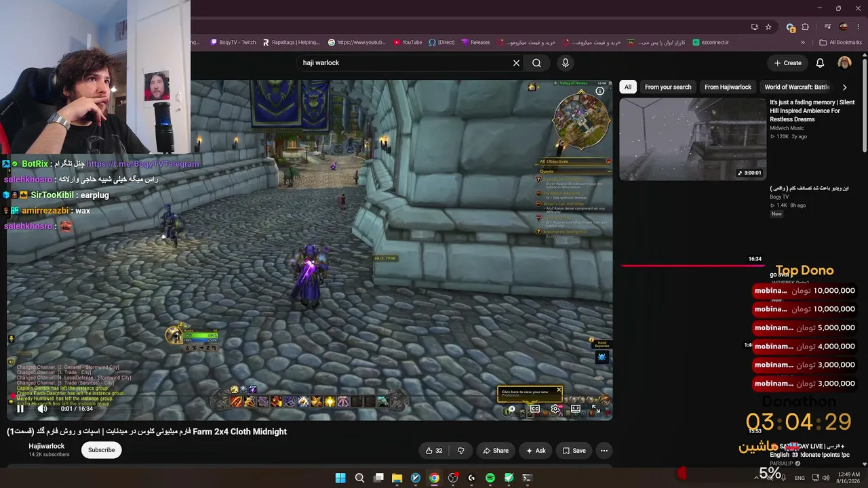868x488 pixels.
Task: Open the Hajiwarlock channel name link
Action: point(47,446)
